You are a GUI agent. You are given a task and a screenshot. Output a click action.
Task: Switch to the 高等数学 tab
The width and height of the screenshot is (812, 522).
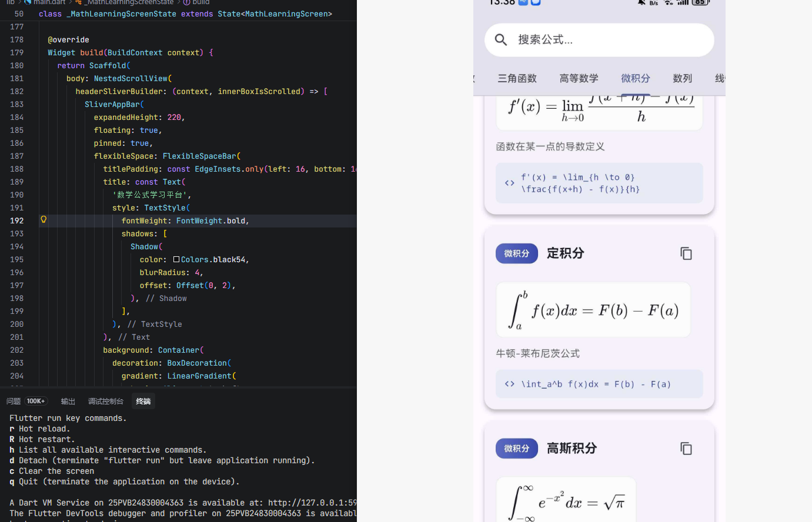coord(579,78)
